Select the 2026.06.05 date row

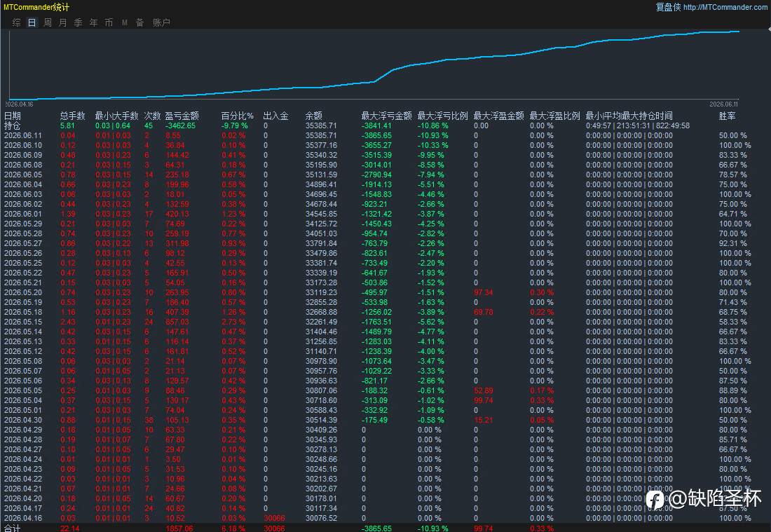(23, 175)
